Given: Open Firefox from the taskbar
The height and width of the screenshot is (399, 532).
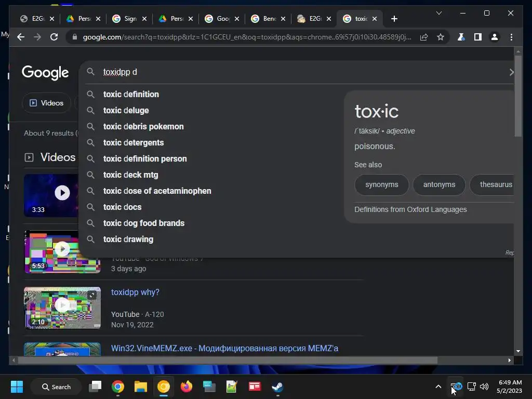Looking at the screenshot, I should tap(187, 387).
